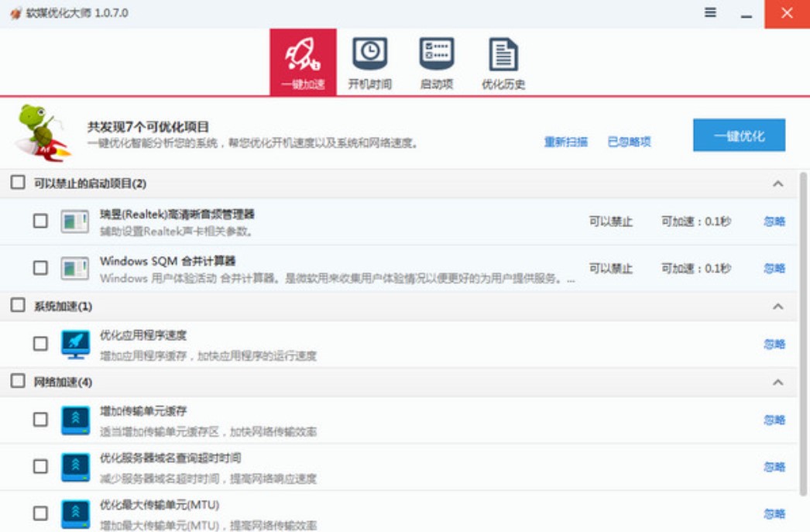Collapse the 系统加速 section chevron

pyautogui.click(x=778, y=307)
